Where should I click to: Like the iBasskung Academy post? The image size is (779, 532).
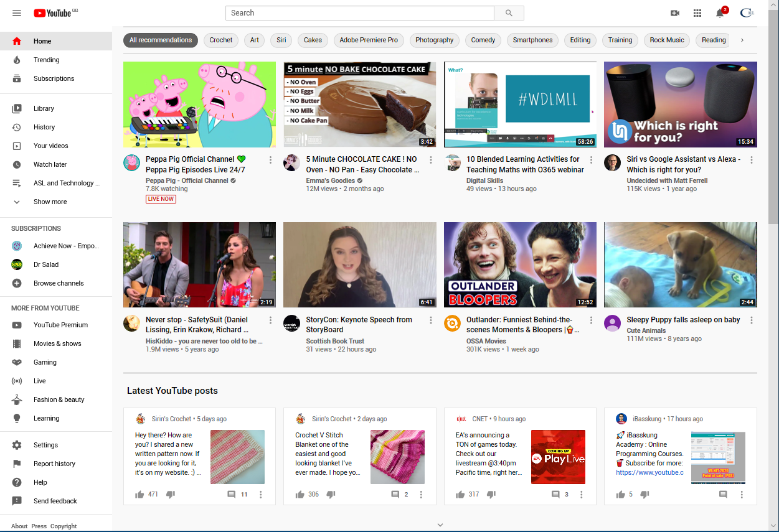point(620,494)
